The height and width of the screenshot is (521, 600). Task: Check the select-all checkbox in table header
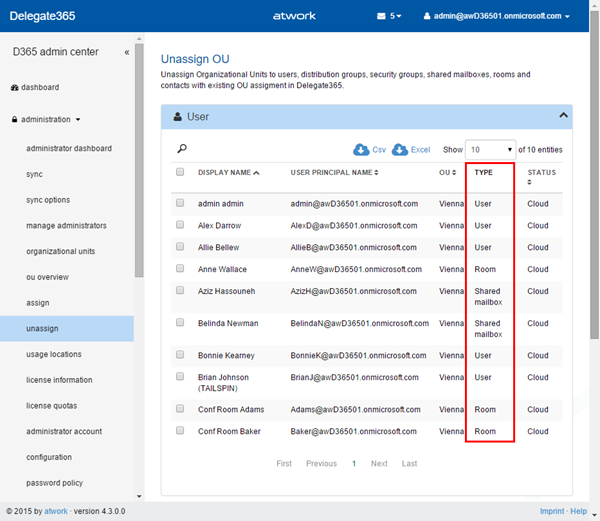coord(180,172)
